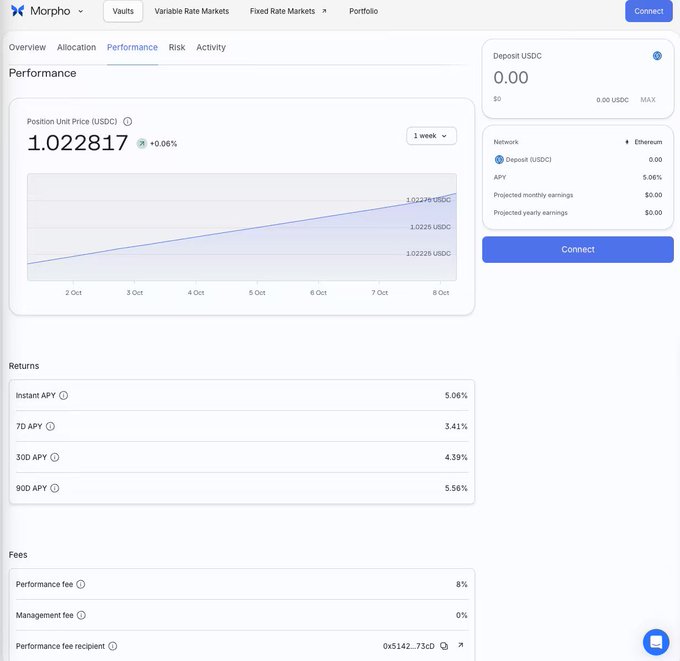This screenshot has width=680, height=661.
Task: Click the Projected yearly earnings label
Action: pos(530,213)
